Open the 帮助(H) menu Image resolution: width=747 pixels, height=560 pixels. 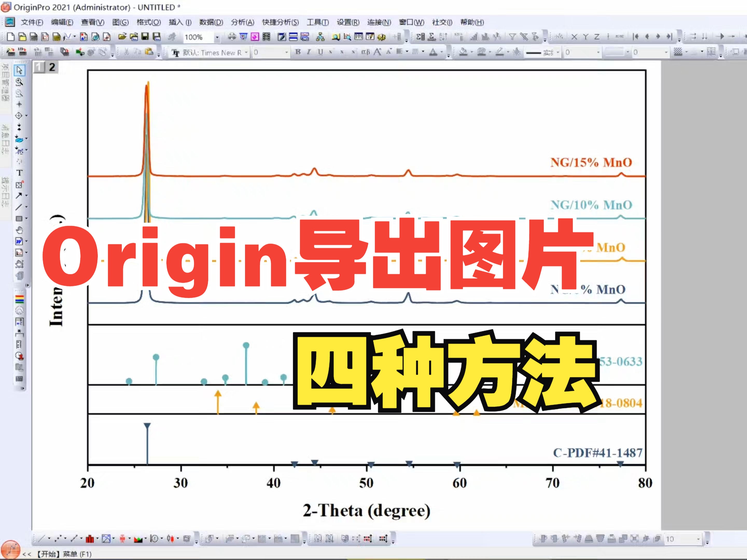point(472,22)
